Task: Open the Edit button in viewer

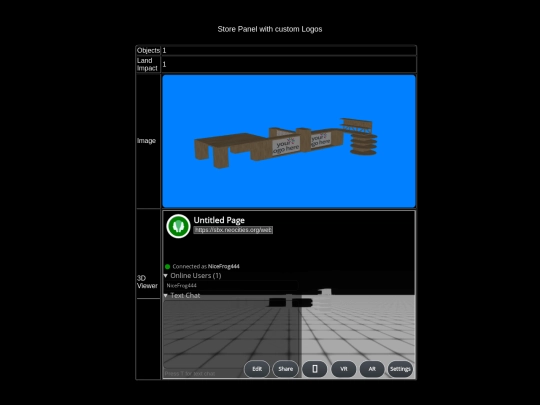Action: pos(257,369)
